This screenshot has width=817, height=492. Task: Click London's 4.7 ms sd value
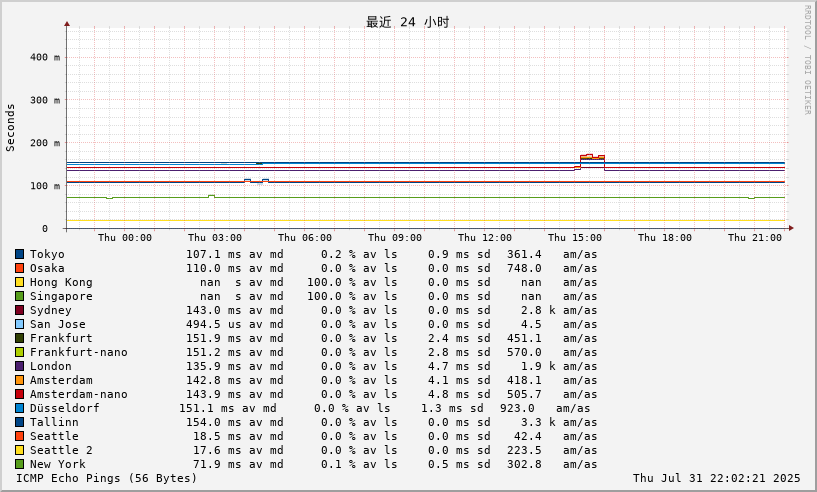click(459, 367)
